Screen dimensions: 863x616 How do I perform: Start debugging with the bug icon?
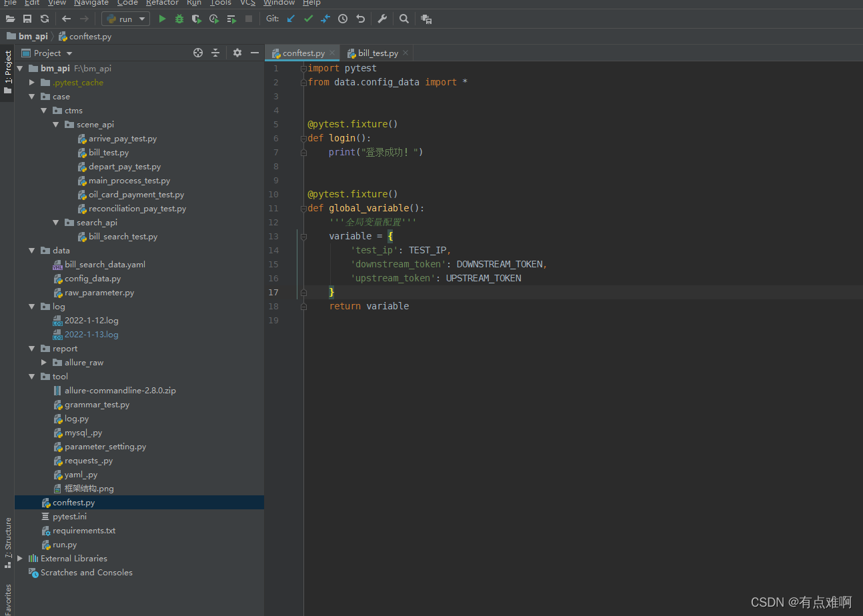(179, 19)
